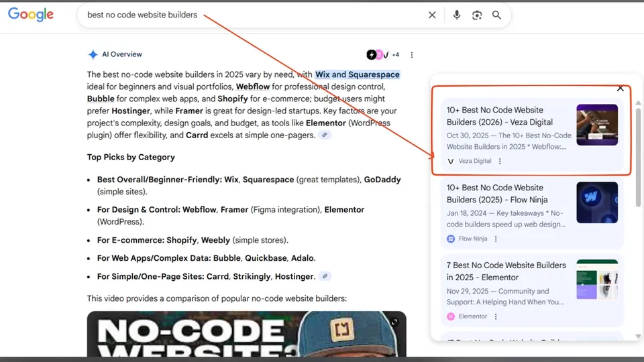The width and height of the screenshot is (644, 362).
Task: Play the NO-CODE WEBSITE video preview
Action: pos(246,334)
